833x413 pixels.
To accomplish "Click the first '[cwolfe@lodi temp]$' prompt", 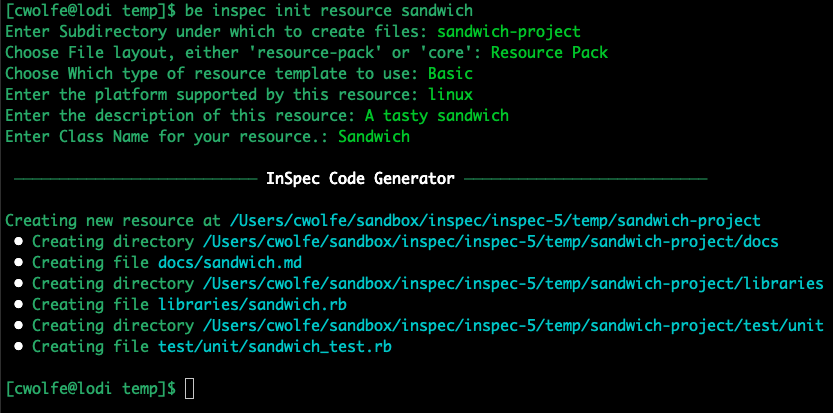I will [89, 11].
